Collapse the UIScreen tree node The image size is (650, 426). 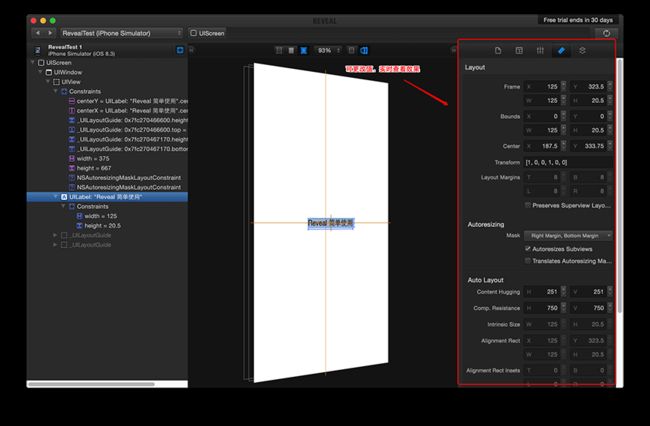pos(33,63)
